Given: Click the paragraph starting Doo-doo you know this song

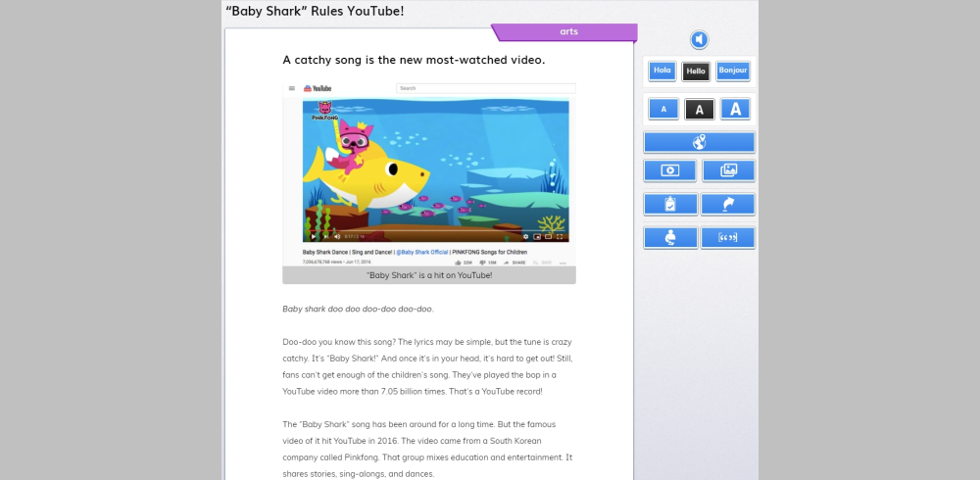Looking at the screenshot, I should tap(427, 367).
